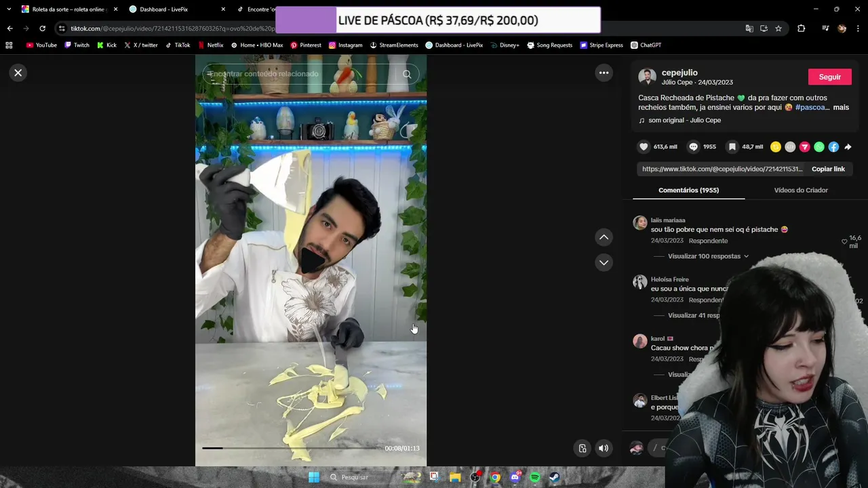Reply to laiis mariaaa's comment via 'Respondente'
This screenshot has height=488, width=868.
coord(708,241)
